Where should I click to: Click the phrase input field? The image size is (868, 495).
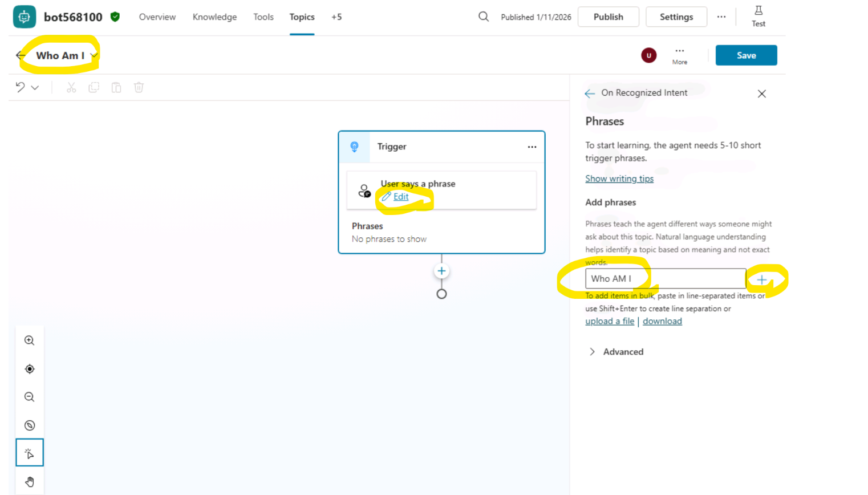point(665,279)
